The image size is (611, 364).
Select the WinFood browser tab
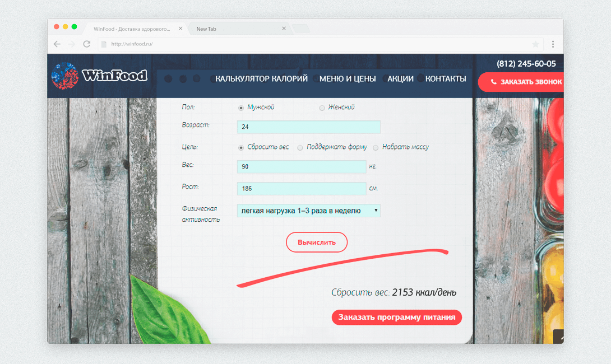(135, 29)
